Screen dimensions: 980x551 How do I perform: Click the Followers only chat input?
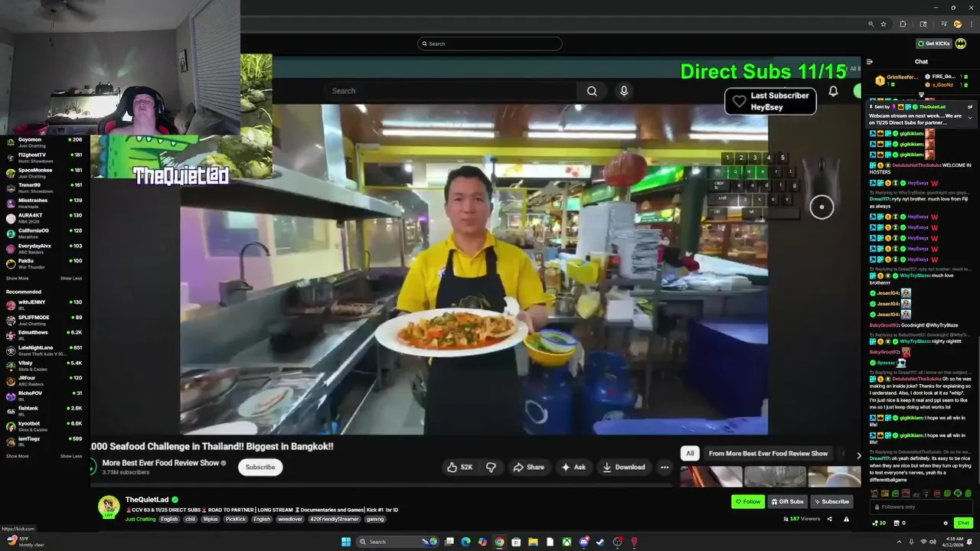[x=922, y=507]
